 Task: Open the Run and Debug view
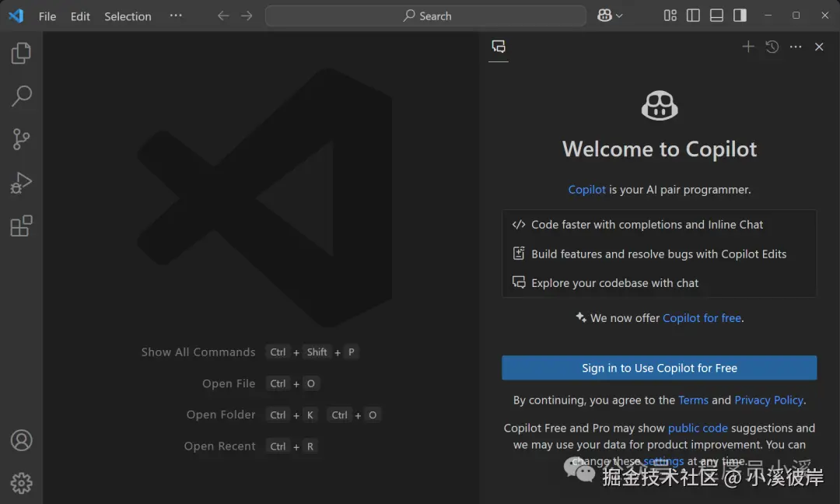[22, 183]
